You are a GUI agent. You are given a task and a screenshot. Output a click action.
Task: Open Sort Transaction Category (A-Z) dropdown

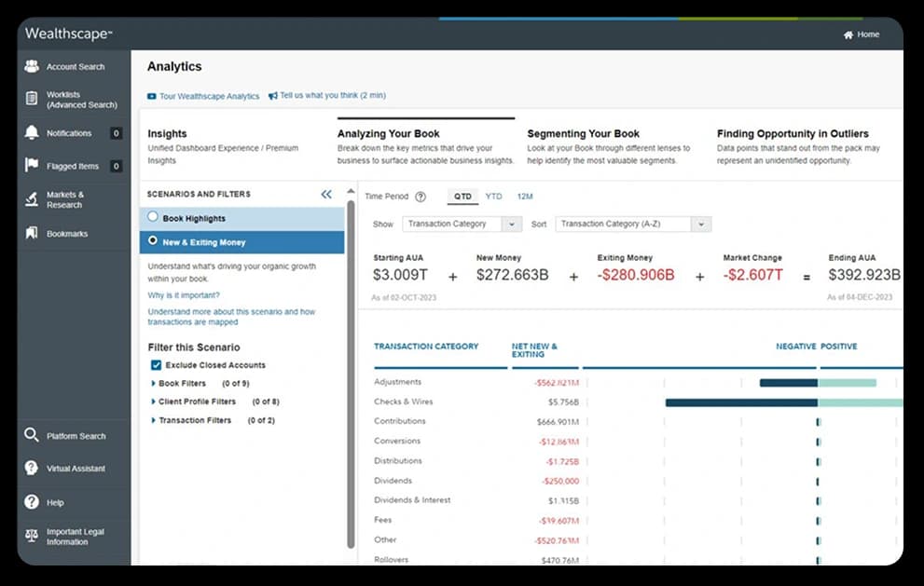click(x=633, y=224)
